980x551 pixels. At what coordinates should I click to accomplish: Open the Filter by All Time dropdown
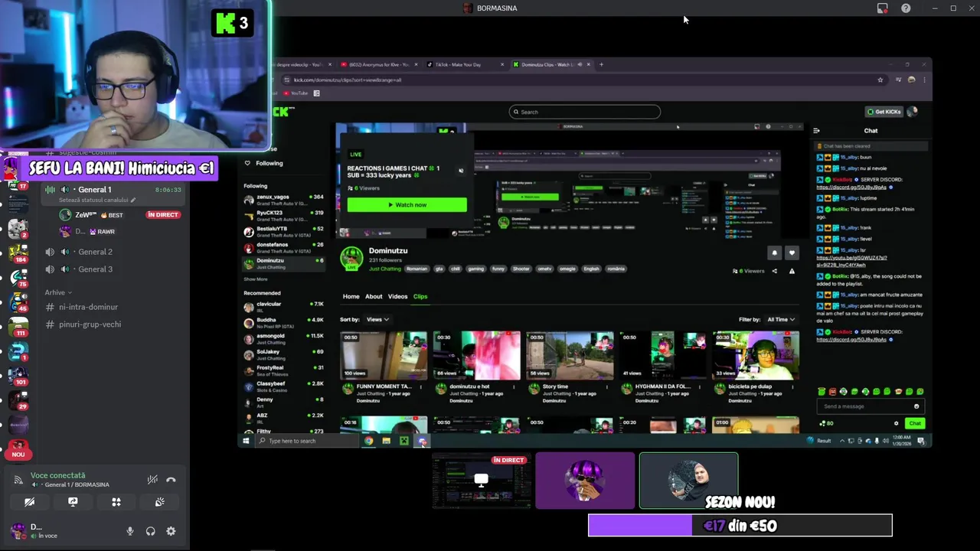click(781, 319)
